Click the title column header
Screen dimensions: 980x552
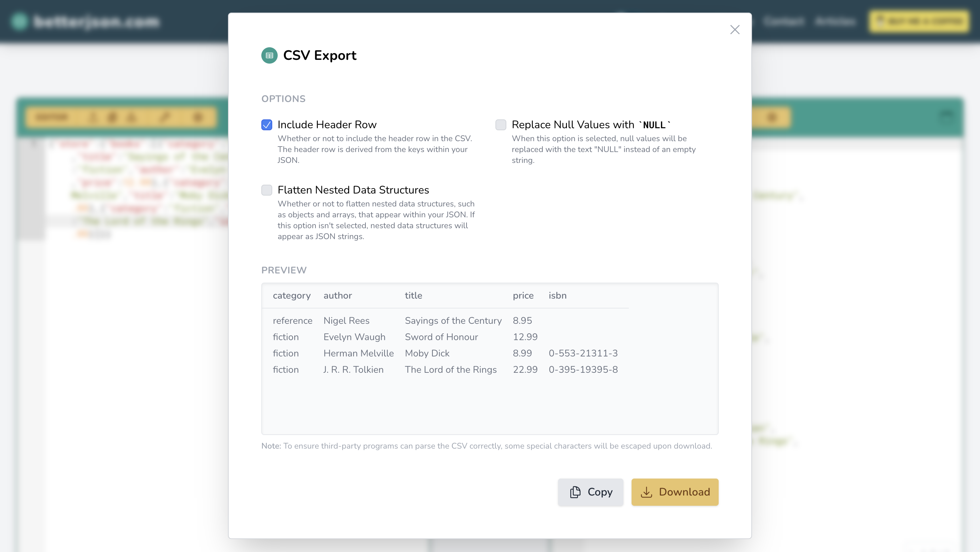[413, 296]
